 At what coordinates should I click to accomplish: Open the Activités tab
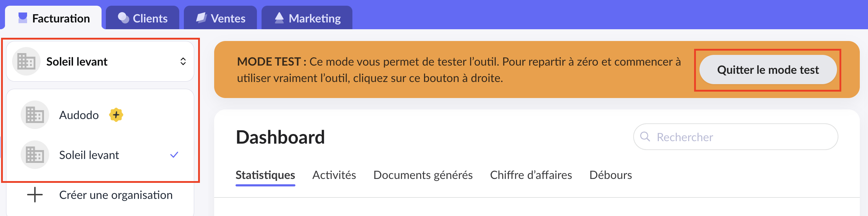(334, 175)
